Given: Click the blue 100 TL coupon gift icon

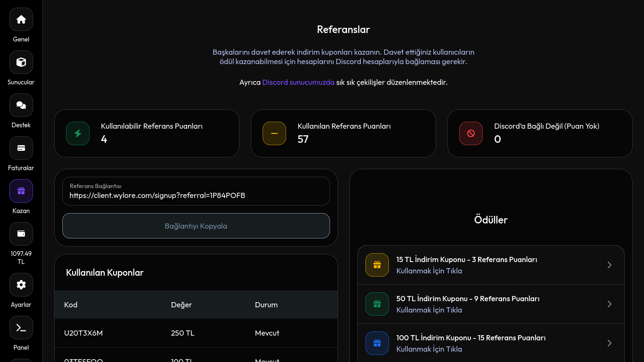Looking at the screenshot, I should (x=377, y=343).
